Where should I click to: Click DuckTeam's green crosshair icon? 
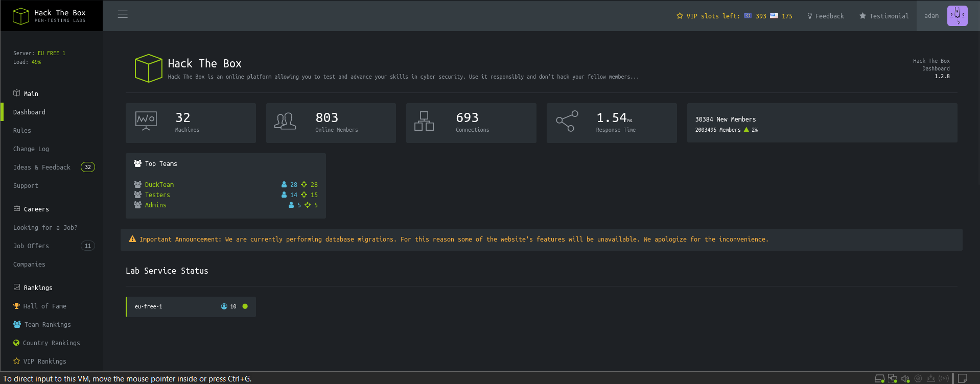point(304,184)
